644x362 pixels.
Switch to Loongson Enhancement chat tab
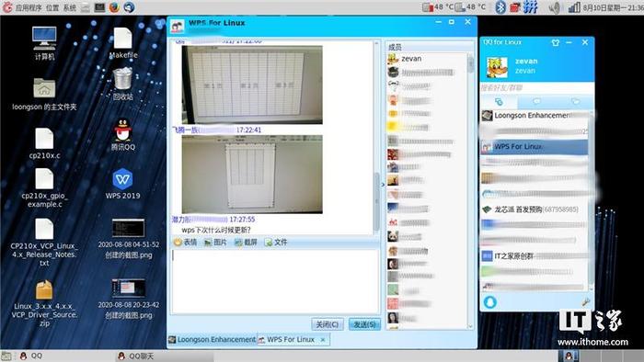coord(213,339)
